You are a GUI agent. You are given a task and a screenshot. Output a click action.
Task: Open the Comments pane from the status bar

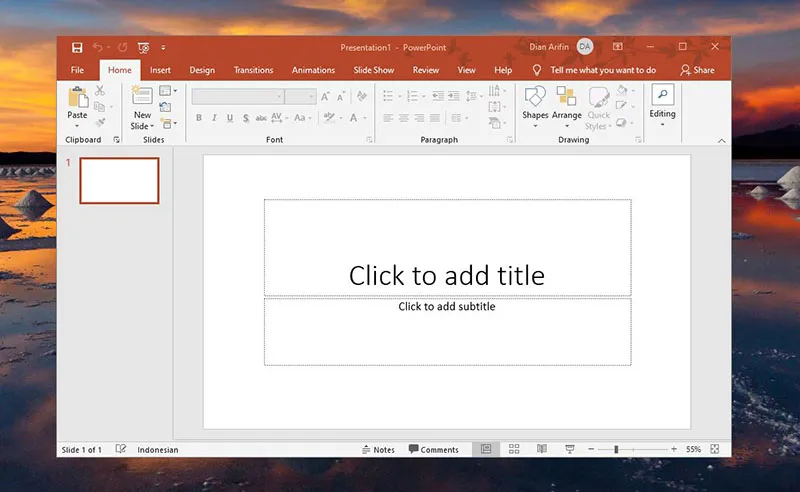pyautogui.click(x=433, y=450)
